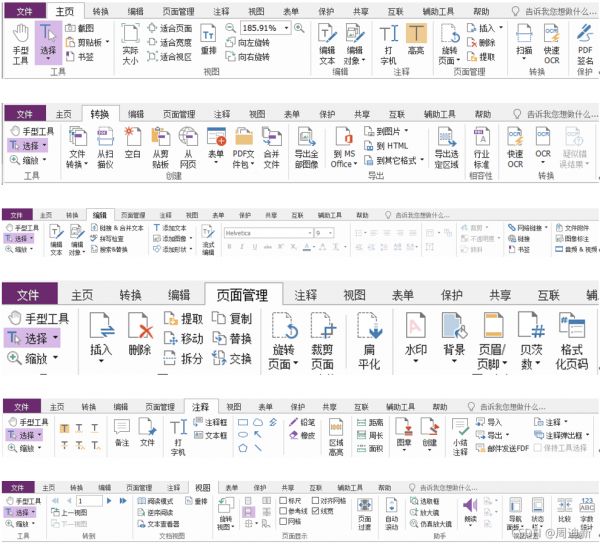Tick the 标尺 checkbox in the 视图 ribbon
This screenshot has width=600, height=544.
(x=283, y=500)
